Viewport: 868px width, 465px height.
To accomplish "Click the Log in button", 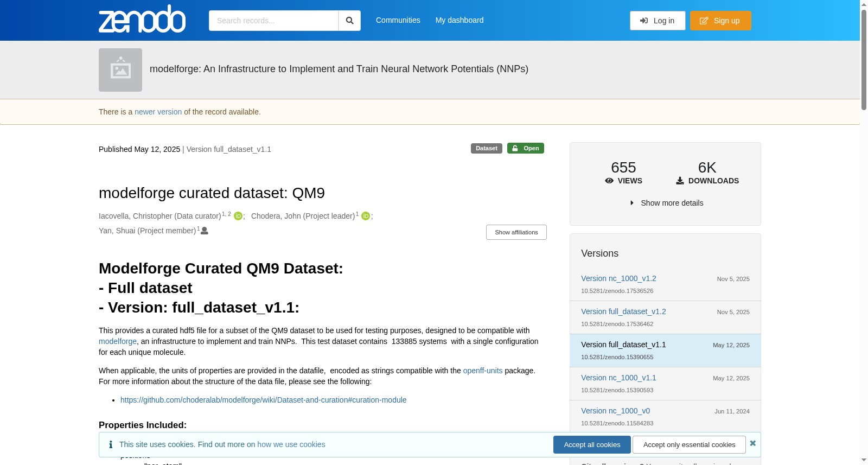I will point(658,21).
